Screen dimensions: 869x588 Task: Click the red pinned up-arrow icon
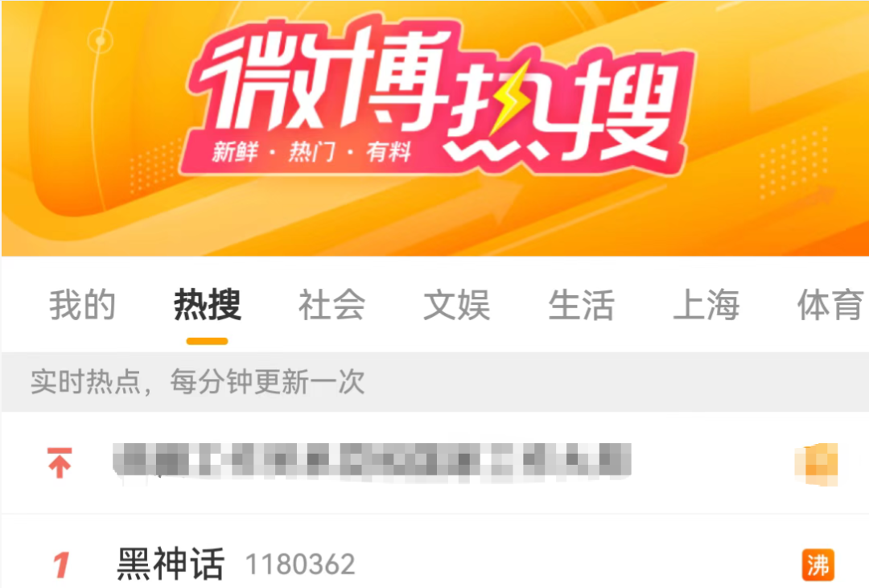click(60, 463)
